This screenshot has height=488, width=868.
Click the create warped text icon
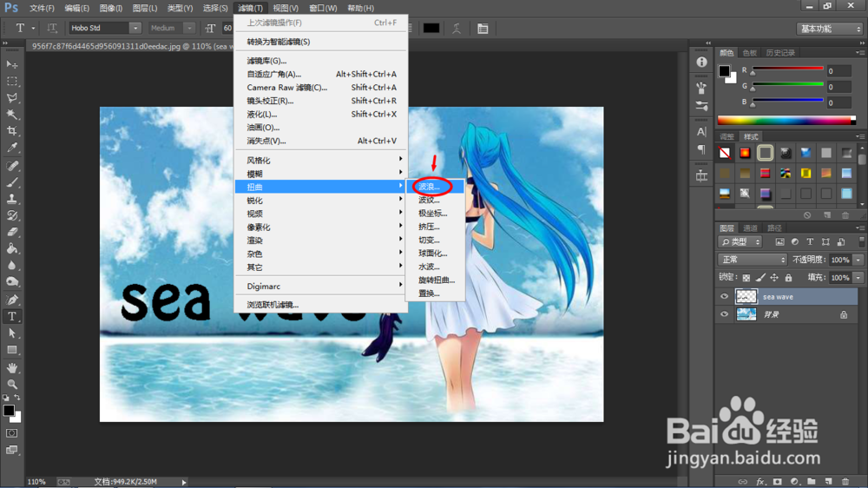(x=457, y=29)
